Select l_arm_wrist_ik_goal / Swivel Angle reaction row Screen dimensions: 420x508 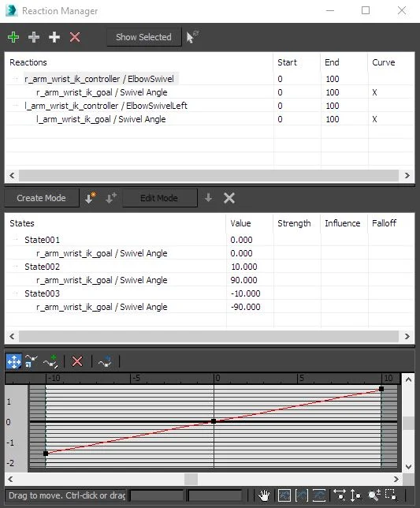[101, 119]
